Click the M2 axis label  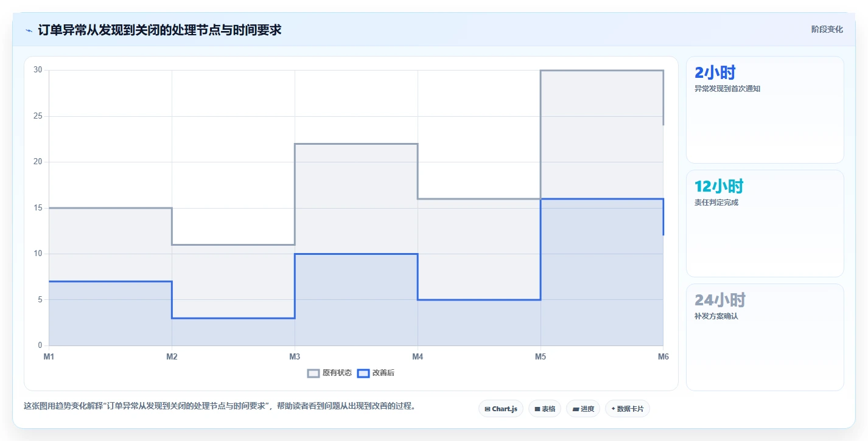(172, 357)
